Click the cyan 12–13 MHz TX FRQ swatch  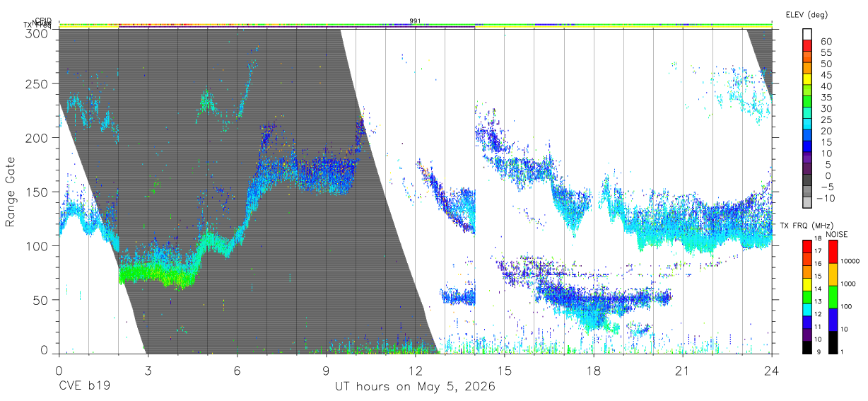[808, 308]
